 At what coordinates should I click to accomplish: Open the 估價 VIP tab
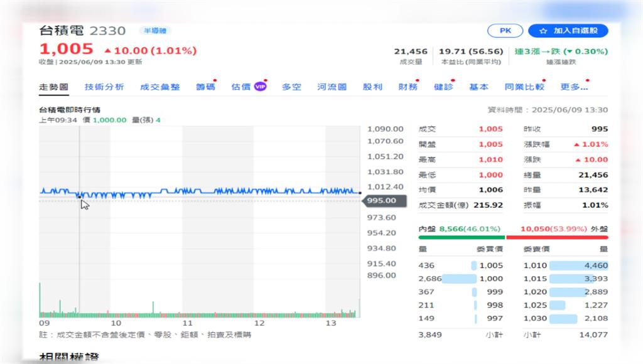click(249, 87)
